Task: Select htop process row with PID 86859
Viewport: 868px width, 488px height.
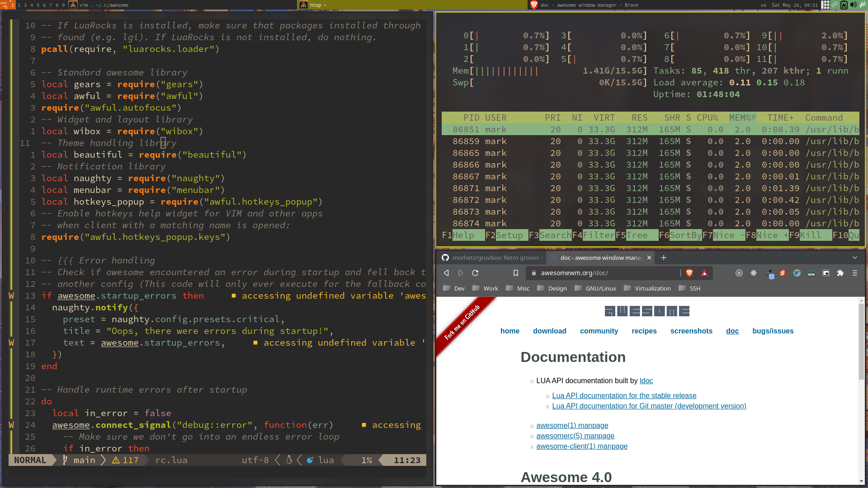Action: (651, 141)
